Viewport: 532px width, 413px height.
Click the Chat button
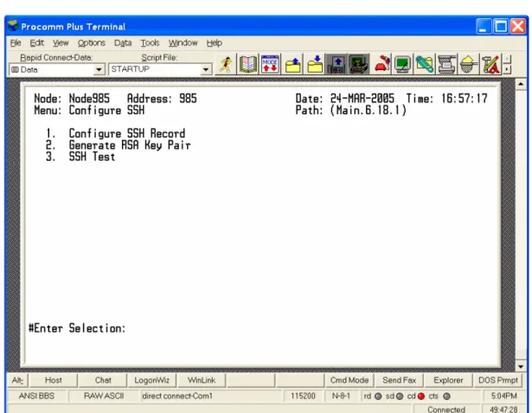(103, 380)
